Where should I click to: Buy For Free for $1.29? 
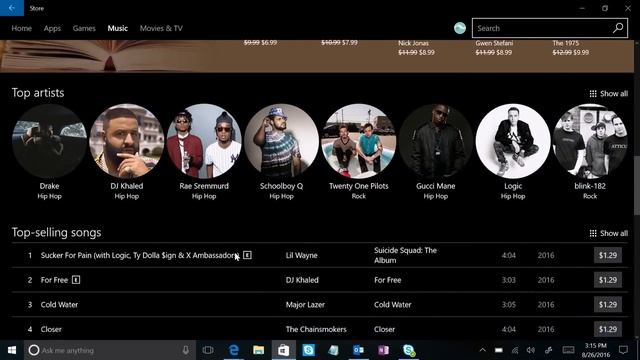tap(608, 280)
